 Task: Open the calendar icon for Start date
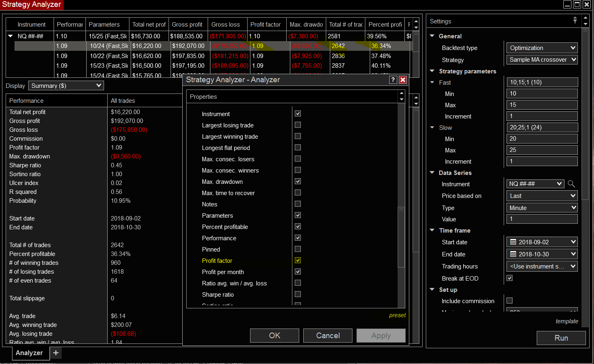513,242
